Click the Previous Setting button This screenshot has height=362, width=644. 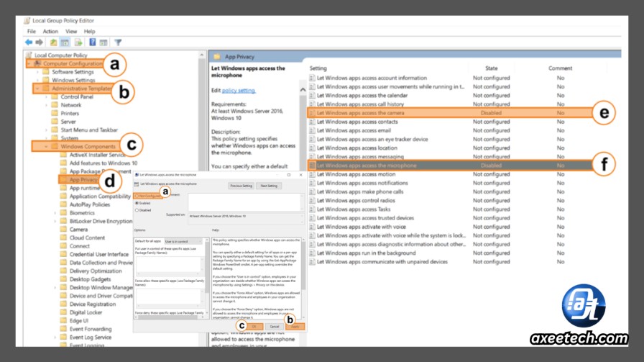coord(241,186)
